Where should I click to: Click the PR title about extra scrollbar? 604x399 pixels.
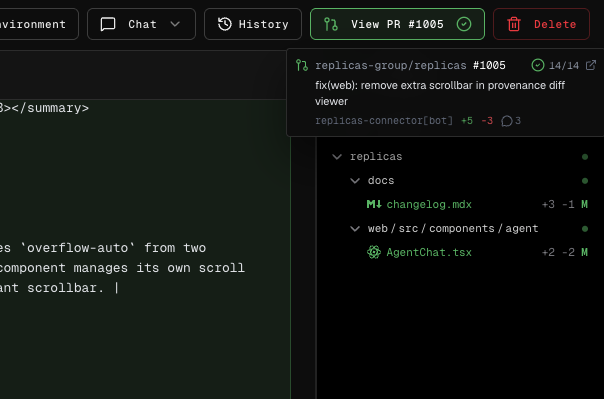tap(440, 93)
